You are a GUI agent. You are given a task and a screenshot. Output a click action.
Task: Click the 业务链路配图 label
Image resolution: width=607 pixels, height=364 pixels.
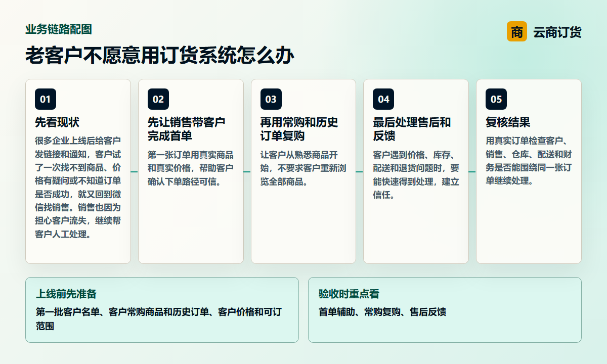pos(59,29)
